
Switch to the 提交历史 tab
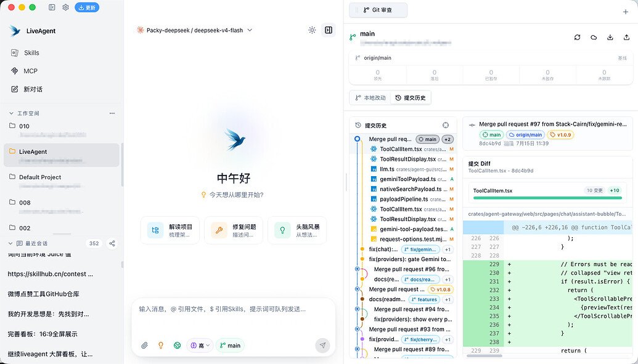[x=411, y=97]
